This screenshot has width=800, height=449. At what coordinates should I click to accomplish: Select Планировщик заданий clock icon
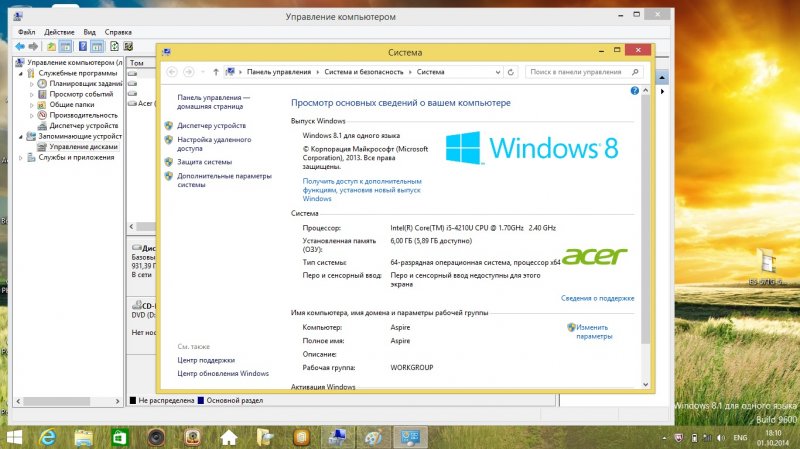click(x=42, y=83)
